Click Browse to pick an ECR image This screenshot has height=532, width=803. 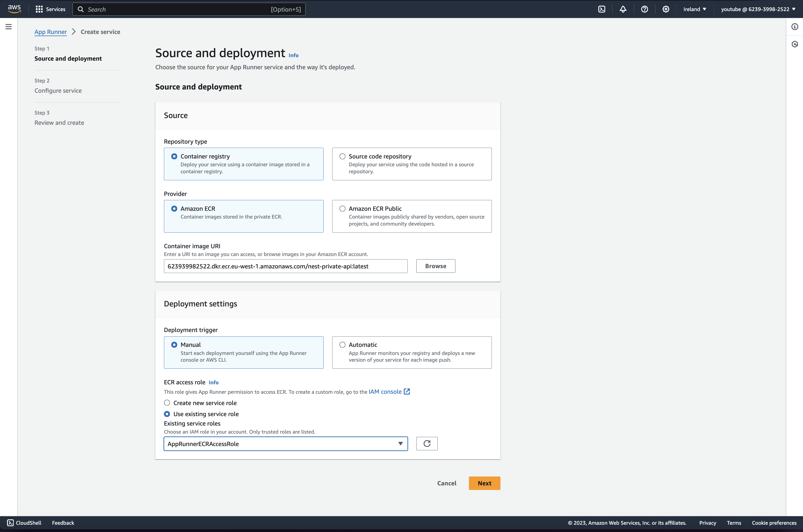(435, 266)
